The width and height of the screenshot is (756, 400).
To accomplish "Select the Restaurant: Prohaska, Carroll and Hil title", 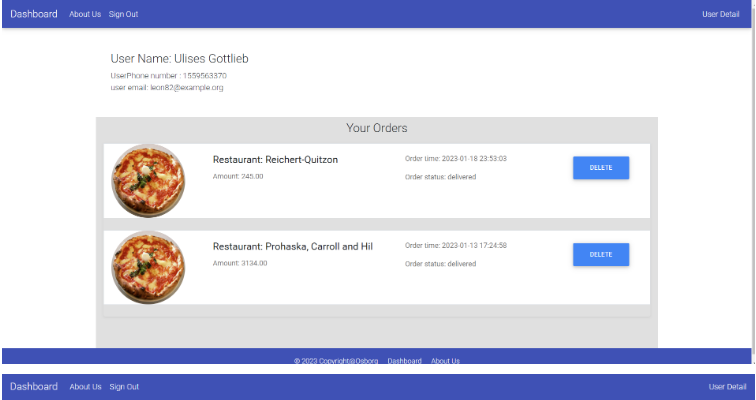I will [x=293, y=246].
